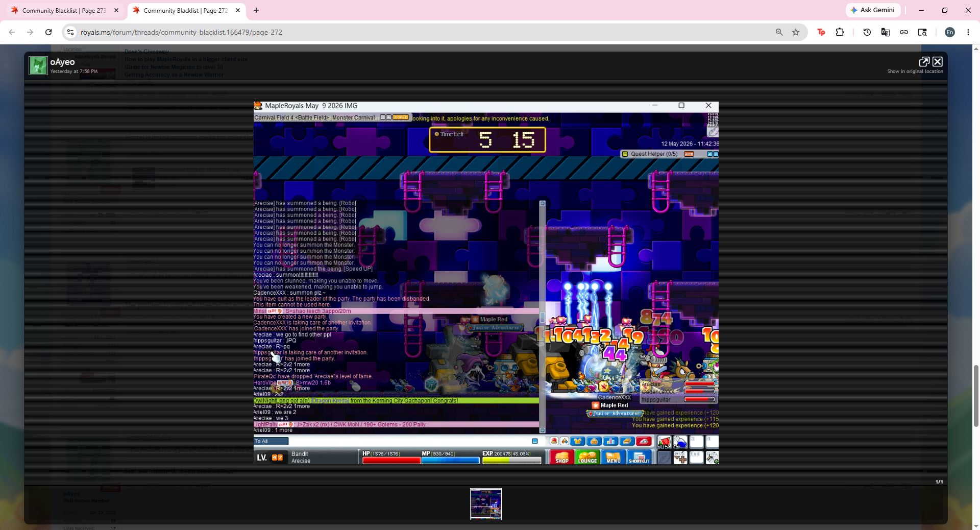Click the 'frippsguitar : JPQ' chat line
Screen dimensions: 980x530
(275, 341)
